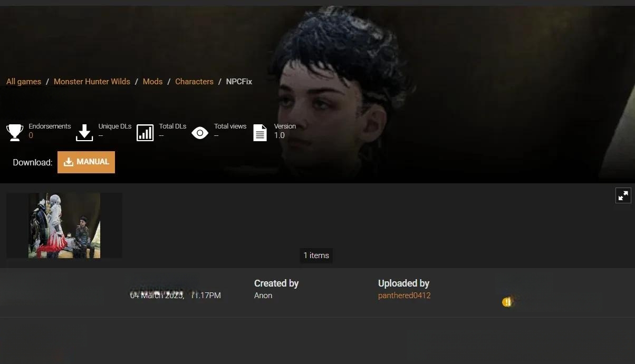This screenshot has width=635, height=364.
Task: Click the orange endorsements count 0
Action: pos(31,135)
